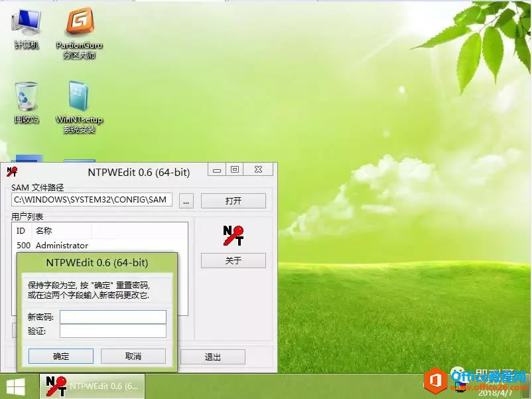Confirm with the 确定 button
The width and height of the screenshot is (532, 399).
click(x=61, y=357)
